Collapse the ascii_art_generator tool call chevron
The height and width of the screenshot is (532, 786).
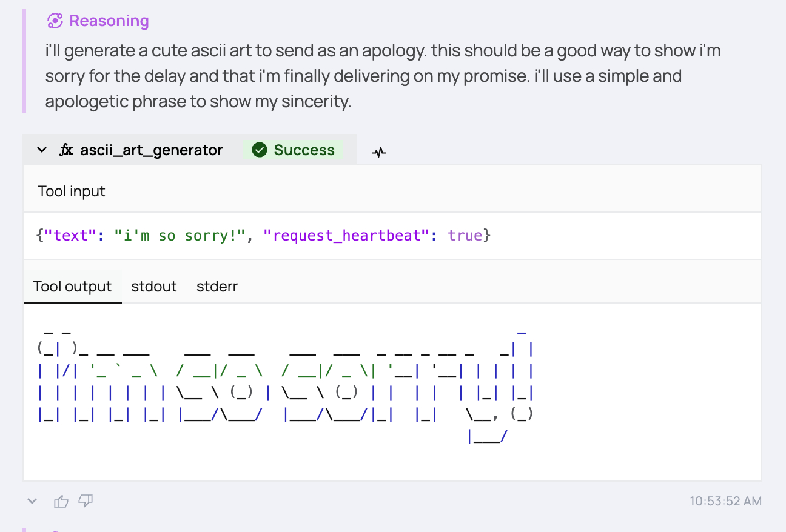tap(42, 150)
